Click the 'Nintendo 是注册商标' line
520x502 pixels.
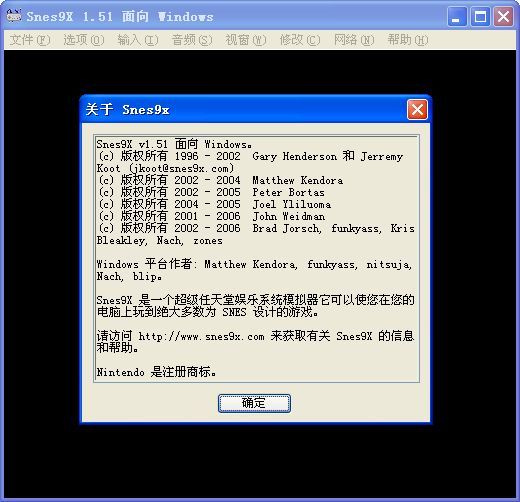[x=156, y=372]
